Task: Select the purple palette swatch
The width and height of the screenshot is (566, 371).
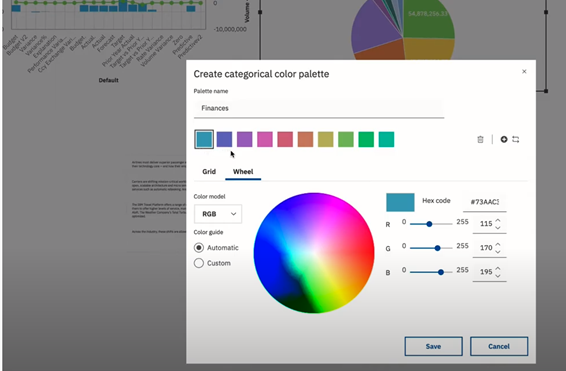Action: pyautogui.click(x=245, y=139)
